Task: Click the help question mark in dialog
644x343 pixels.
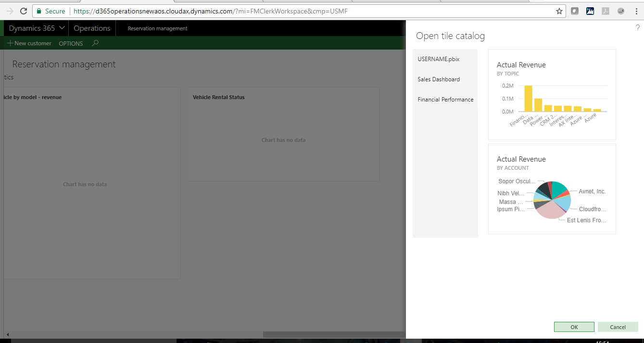Action: tap(638, 28)
